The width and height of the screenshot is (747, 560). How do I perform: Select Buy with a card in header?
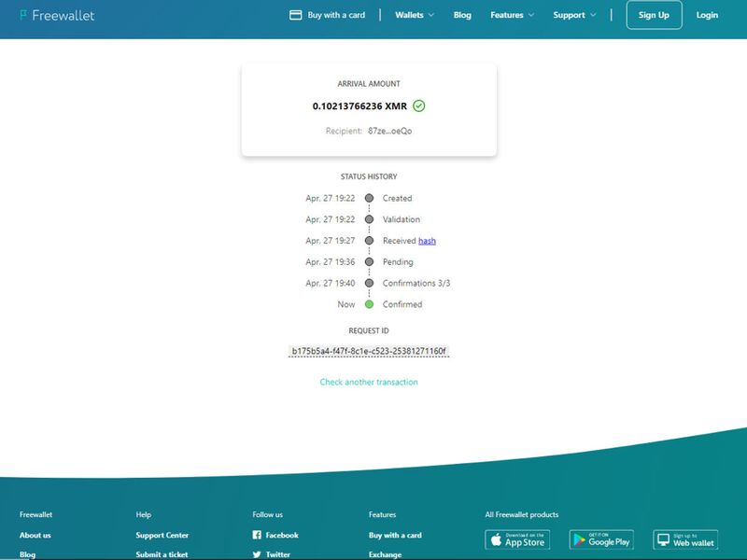coord(336,15)
